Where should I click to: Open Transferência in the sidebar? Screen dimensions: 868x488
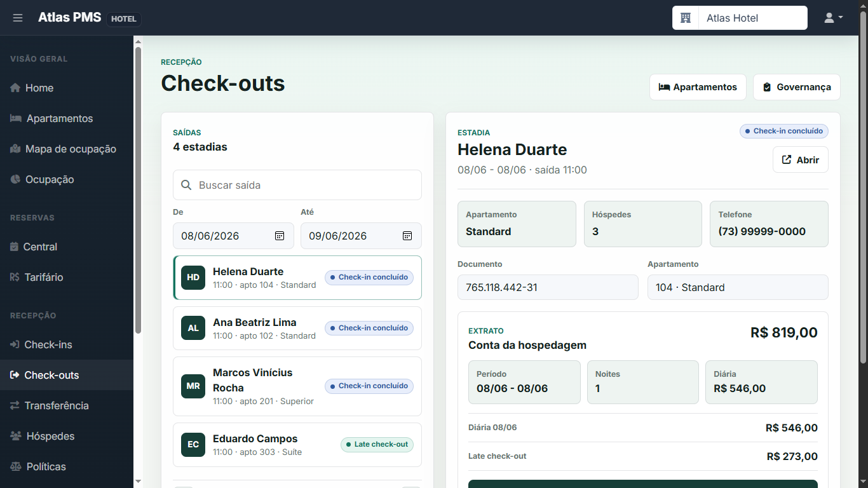pyautogui.click(x=67, y=405)
